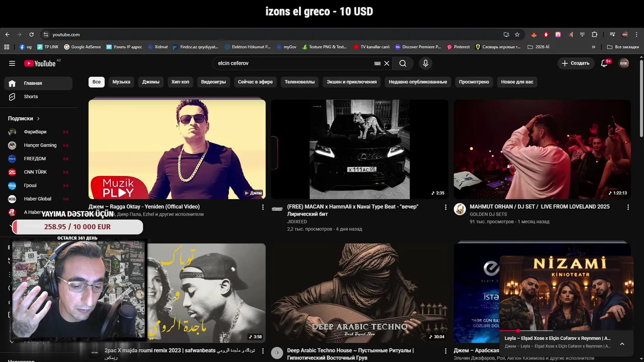Start voice search with the microphone
Image resolution: width=644 pixels, height=362 pixels.
426,63
